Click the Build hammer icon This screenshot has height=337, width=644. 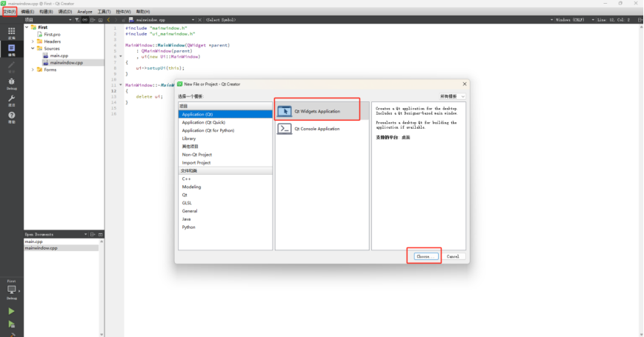click(x=11, y=335)
